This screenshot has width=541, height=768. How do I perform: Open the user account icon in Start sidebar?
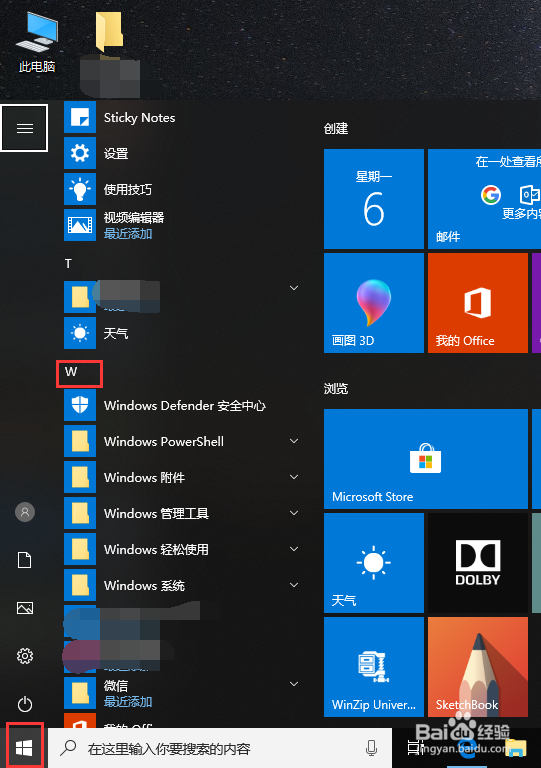click(x=24, y=512)
